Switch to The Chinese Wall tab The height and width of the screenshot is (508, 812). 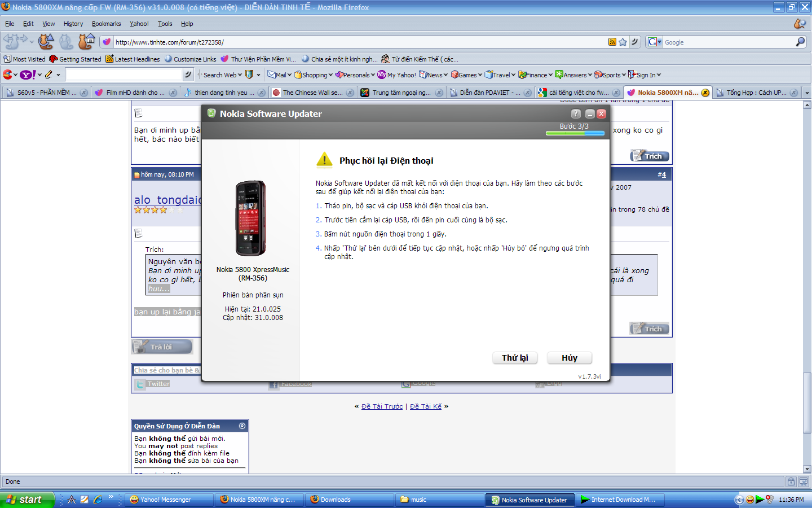(312, 93)
